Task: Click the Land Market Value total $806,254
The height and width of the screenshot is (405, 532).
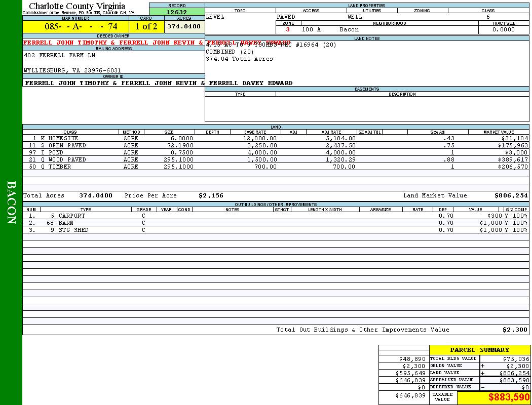Action: (511, 195)
